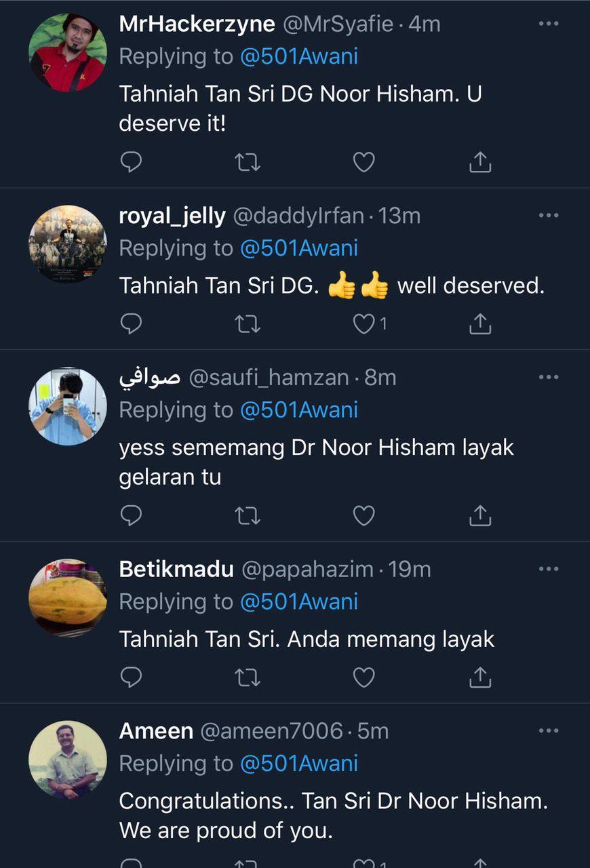Reply to MrHackerzyne's tweet
590x868 pixels.
click(131, 162)
